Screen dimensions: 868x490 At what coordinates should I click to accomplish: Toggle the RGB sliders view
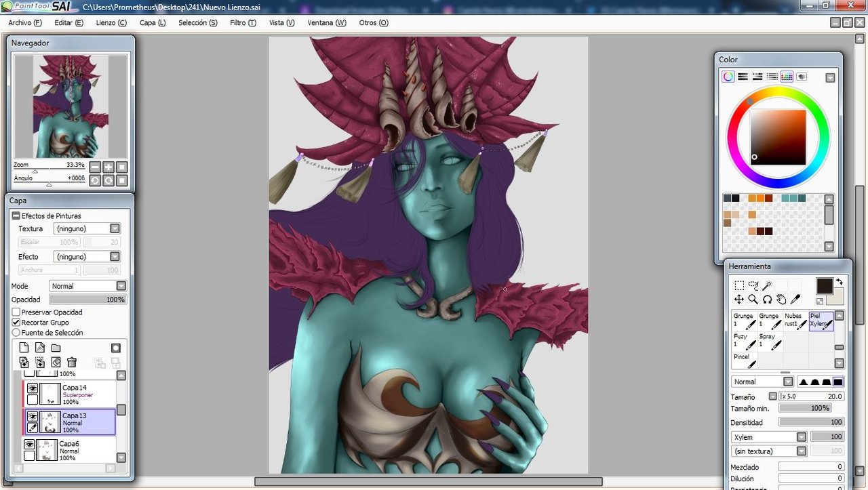point(743,77)
